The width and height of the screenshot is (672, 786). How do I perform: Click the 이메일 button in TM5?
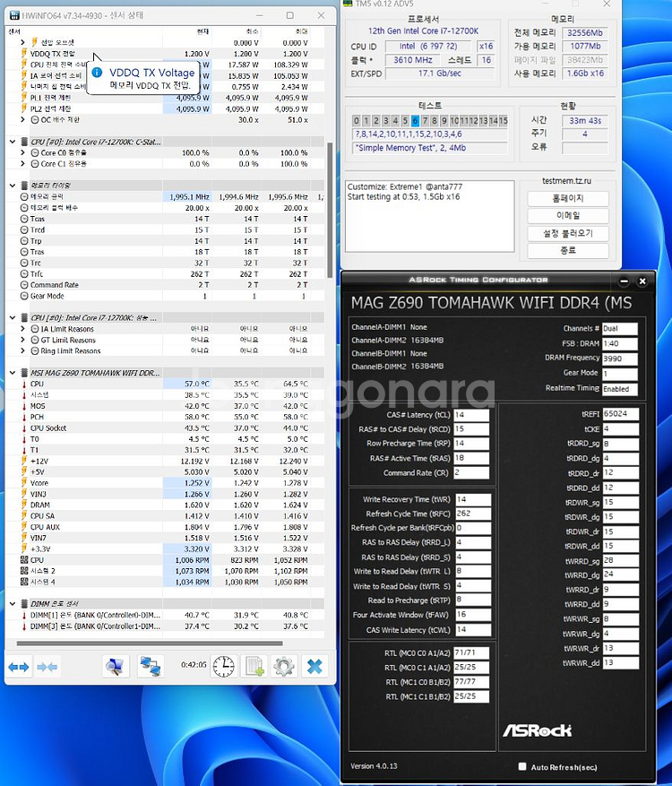point(568,216)
